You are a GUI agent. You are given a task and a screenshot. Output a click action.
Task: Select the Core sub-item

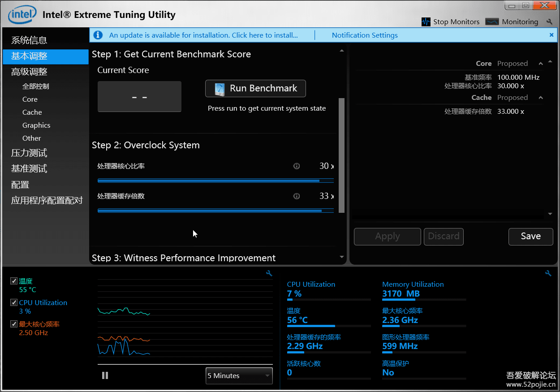30,99
